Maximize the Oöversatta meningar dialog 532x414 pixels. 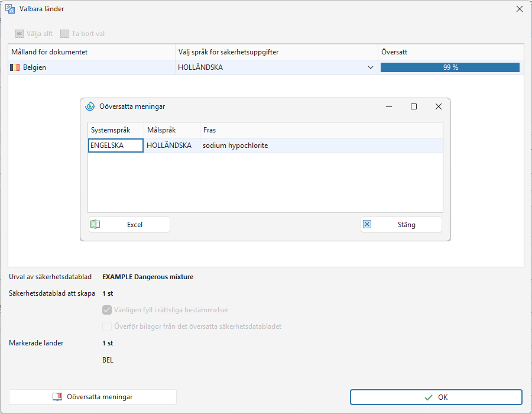(x=414, y=106)
